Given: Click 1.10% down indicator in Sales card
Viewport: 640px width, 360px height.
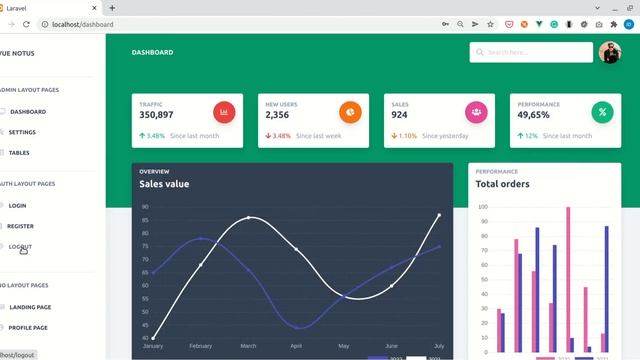Looking at the screenshot, I should pos(404,136).
